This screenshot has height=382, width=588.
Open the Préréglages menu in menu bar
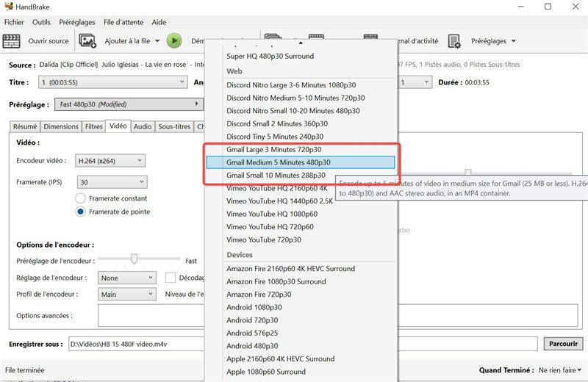77,22
